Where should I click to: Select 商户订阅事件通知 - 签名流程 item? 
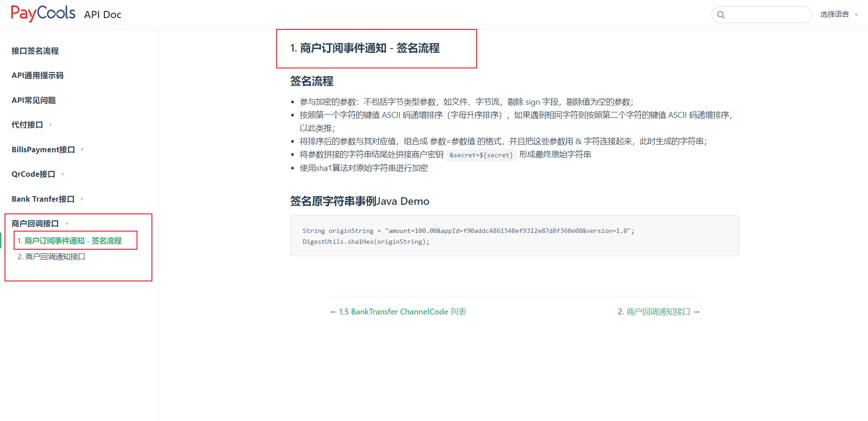click(x=69, y=241)
